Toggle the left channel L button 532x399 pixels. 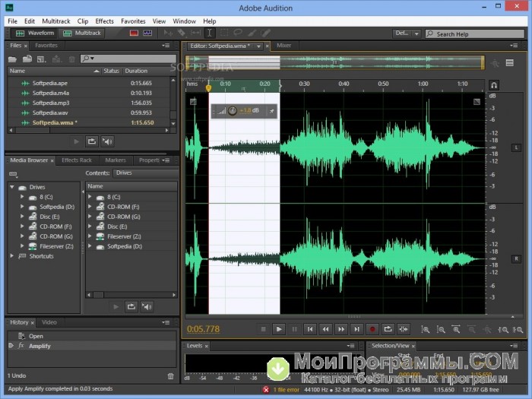516,147
